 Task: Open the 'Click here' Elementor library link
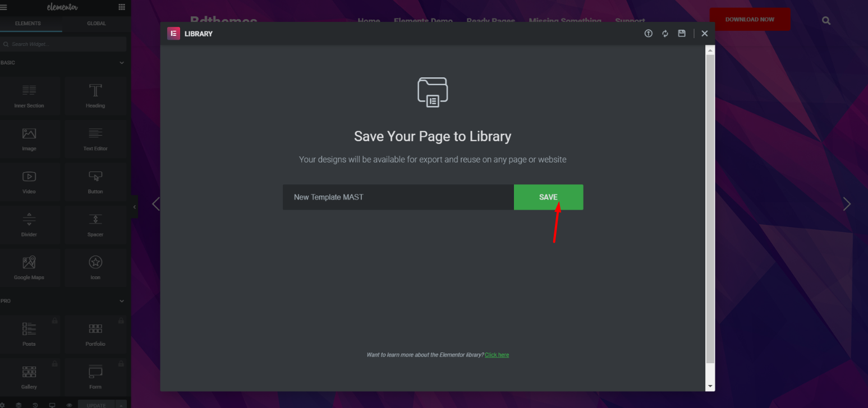tap(497, 355)
